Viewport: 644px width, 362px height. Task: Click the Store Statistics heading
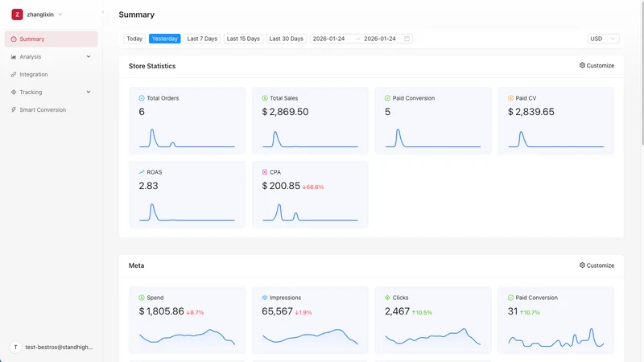coord(152,66)
